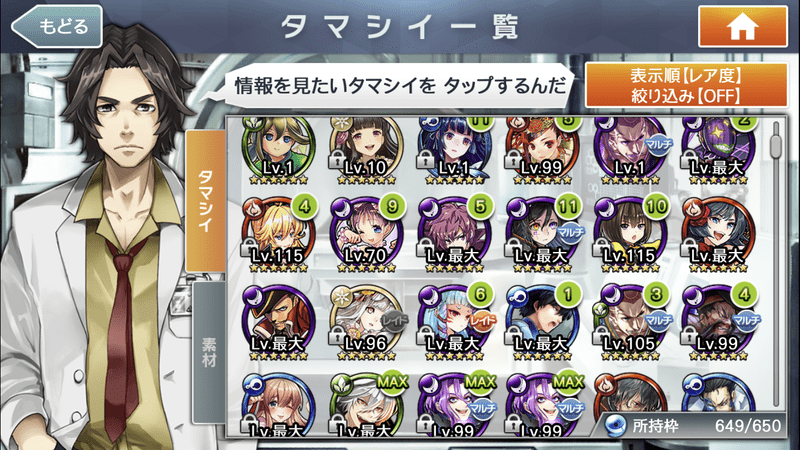Select the green-haired Lv.1 character
800x450 pixels.
pyautogui.click(x=279, y=151)
